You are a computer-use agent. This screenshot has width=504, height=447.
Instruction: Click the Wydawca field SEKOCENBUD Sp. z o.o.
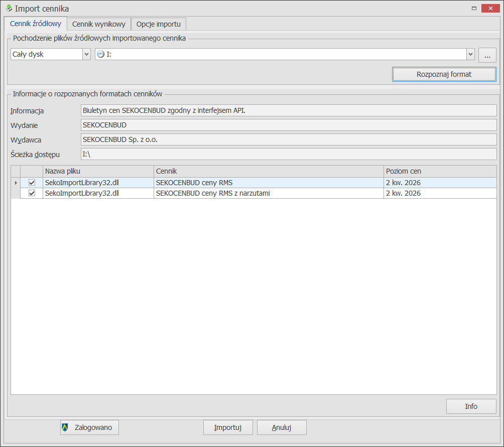[289, 139]
